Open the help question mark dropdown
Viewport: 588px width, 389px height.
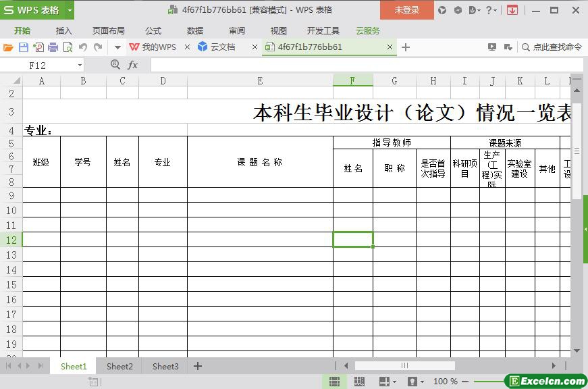pos(491,11)
